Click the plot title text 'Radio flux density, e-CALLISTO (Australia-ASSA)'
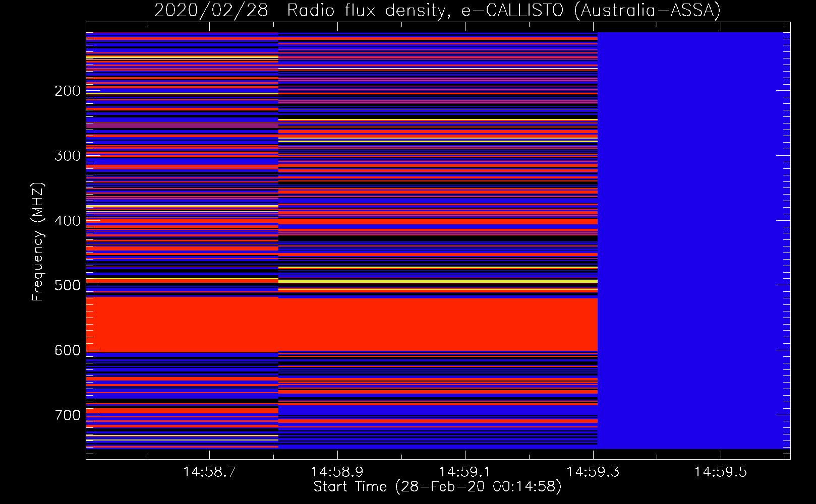This screenshot has width=816, height=504. (x=504, y=10)
